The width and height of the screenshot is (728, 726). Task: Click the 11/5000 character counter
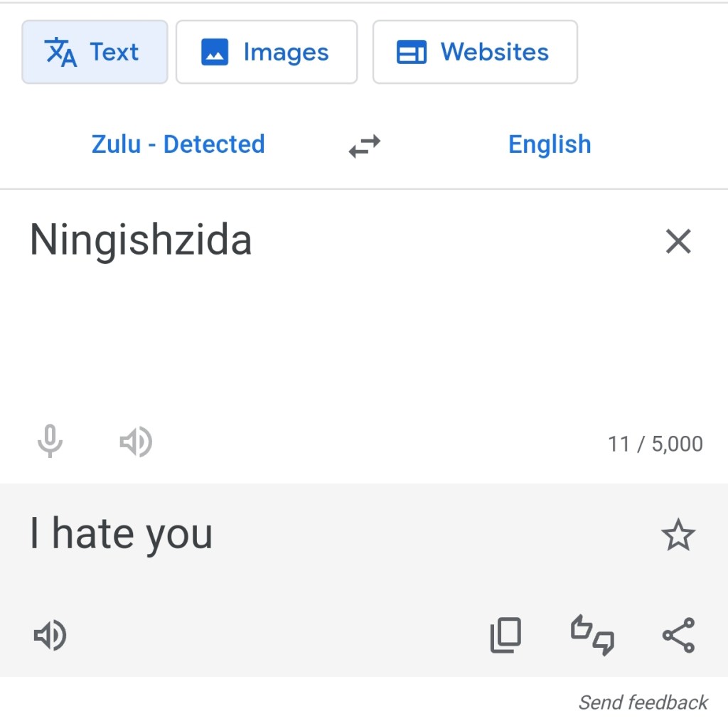(x=655, y=443)
